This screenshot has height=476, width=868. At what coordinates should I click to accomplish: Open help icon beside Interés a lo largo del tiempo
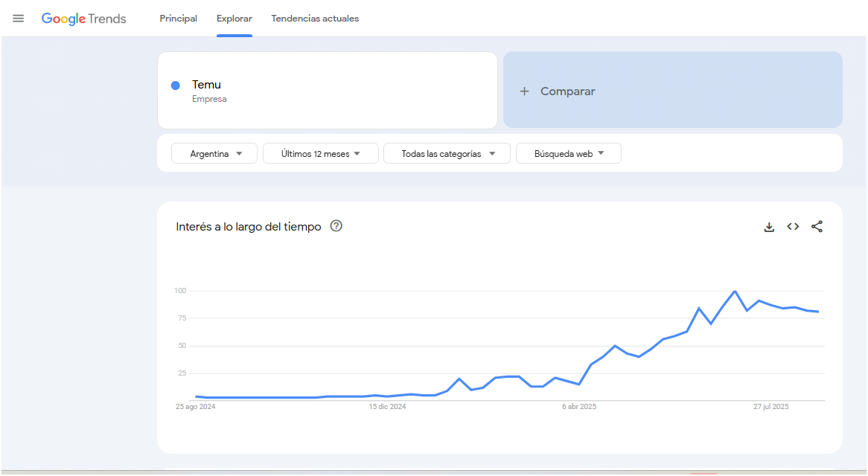pyautogui.click(x=336, y=226)
